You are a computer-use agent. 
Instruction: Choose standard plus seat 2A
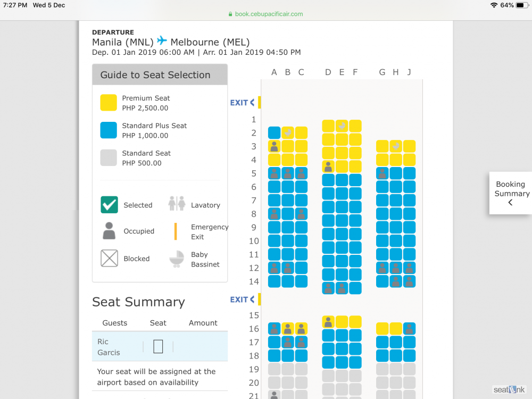click(x=274, y=132)
